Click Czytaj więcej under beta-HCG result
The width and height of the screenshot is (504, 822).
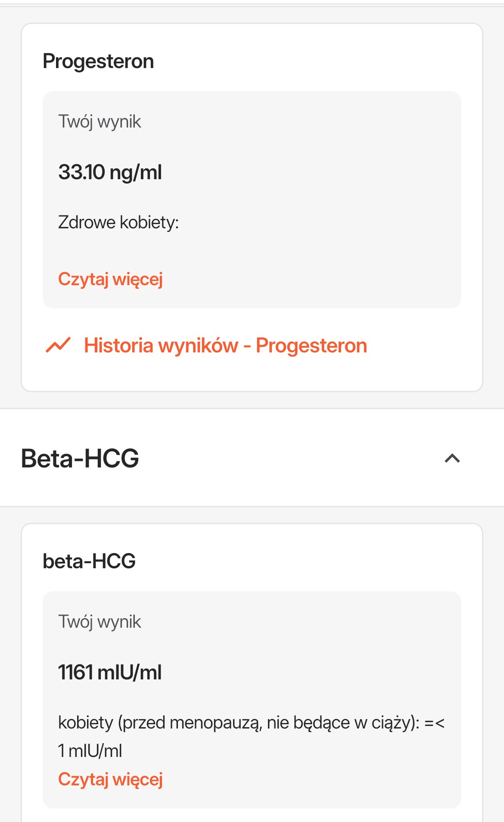(x=110, y=779)
